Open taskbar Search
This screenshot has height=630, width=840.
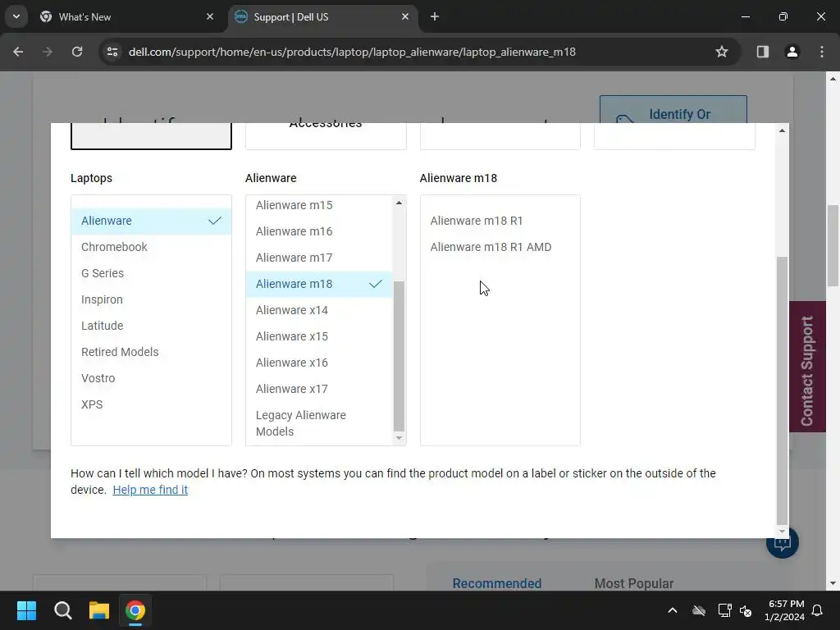tap(62, 610)
